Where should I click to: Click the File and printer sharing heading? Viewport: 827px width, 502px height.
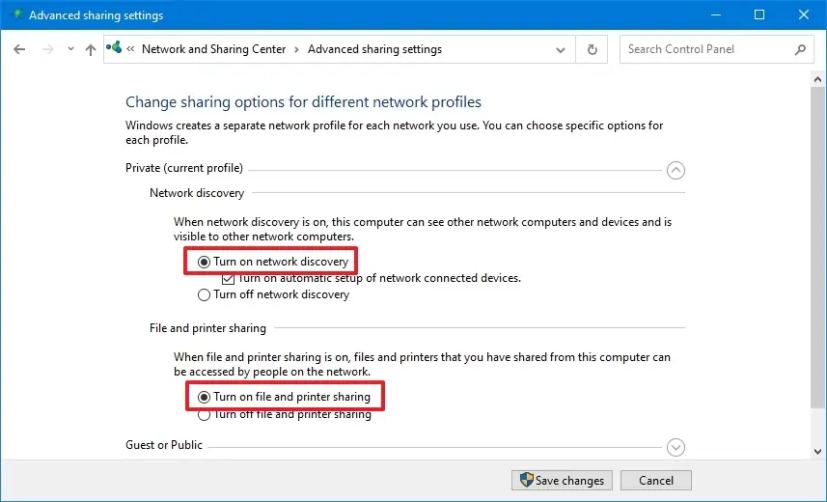(208, 328)
